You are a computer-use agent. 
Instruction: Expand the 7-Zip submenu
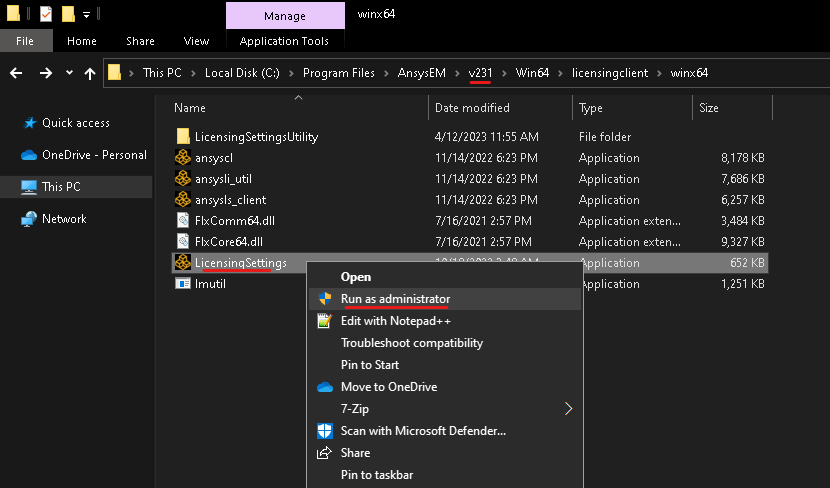pyautogui.click(x=568, y=409)
